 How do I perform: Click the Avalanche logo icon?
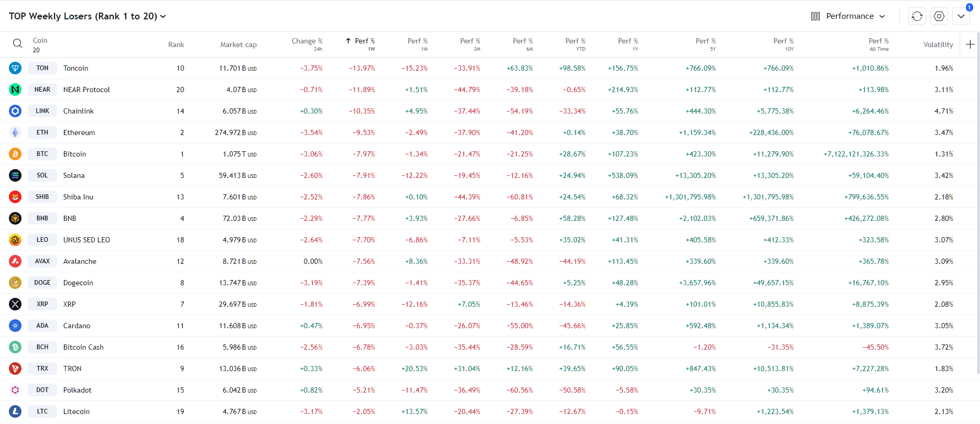(x=15, y=261)
